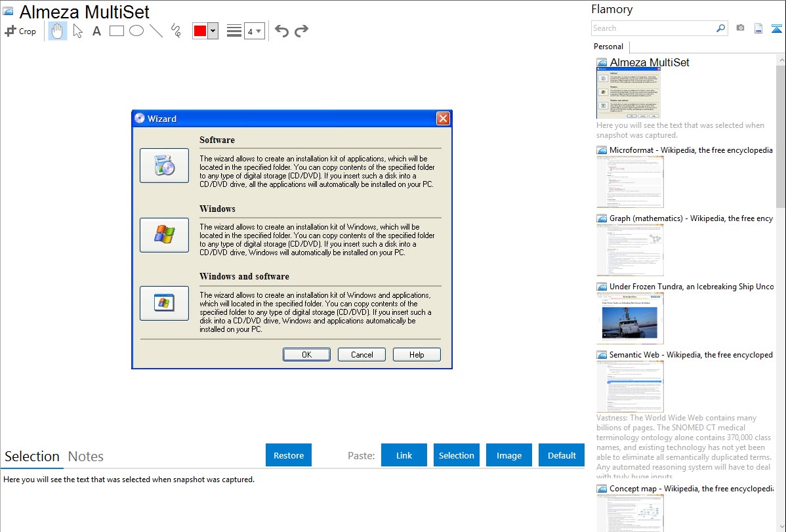Open the Graph (mathematics) snapshot thumbnail
The height and width of the screenshot is (532, 786).
(x=630, y=250)
